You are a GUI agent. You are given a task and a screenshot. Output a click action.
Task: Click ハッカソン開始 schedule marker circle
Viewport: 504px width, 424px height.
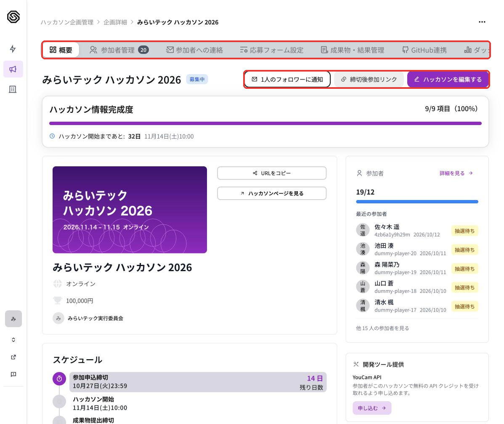(59, 402)
